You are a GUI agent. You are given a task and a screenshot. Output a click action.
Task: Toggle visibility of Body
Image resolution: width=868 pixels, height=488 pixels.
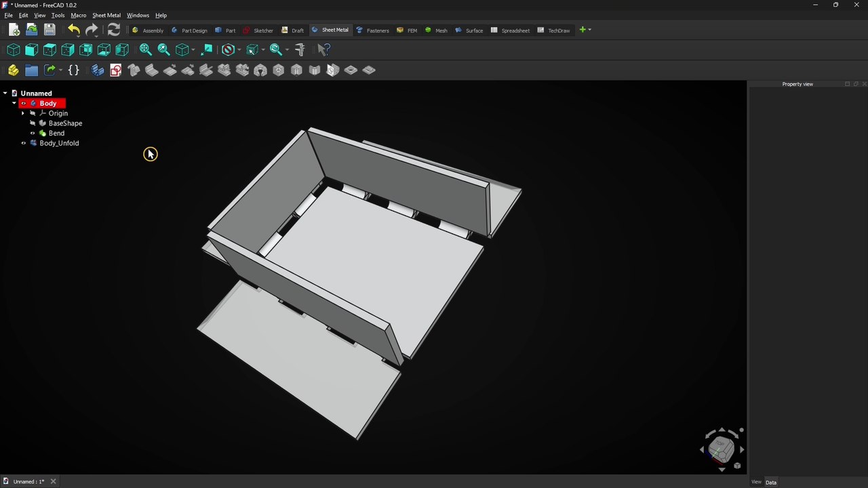click(x=23, y=104)
